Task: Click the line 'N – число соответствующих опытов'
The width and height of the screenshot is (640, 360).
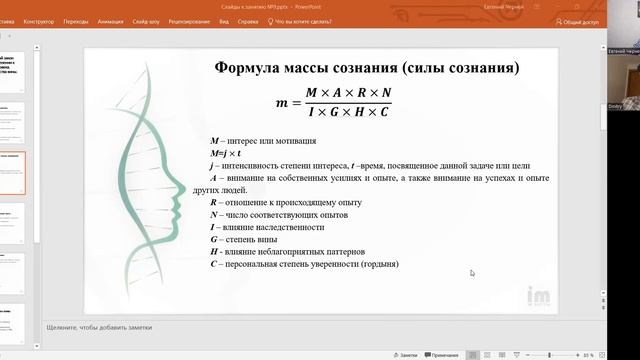Action: tap(279, 215)
